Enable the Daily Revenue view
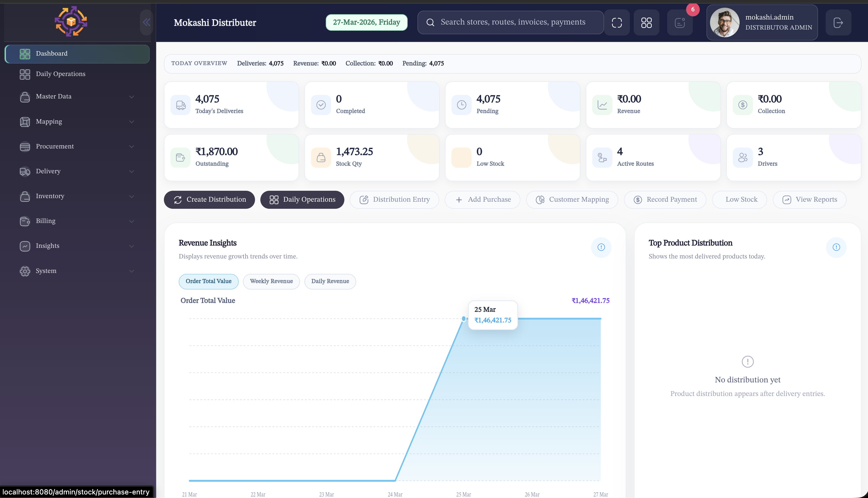868x498 pixels. 330,281
